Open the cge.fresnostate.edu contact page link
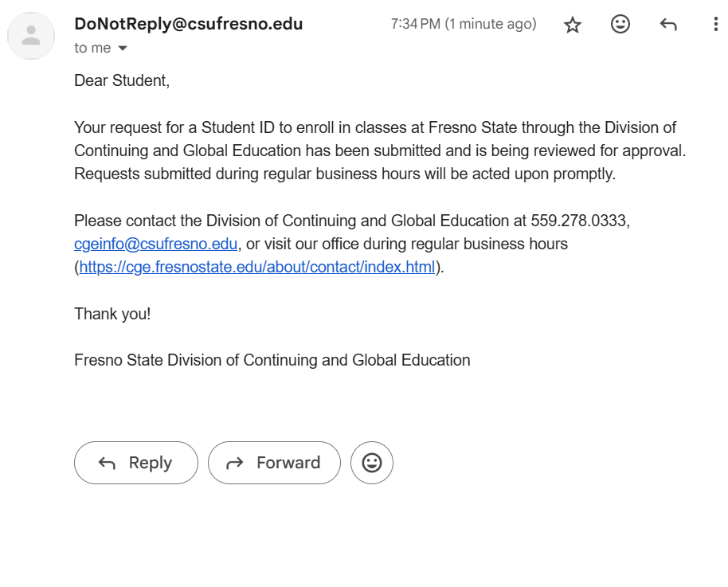This screenshot has height=587, width=728. [x=257, y=267]
